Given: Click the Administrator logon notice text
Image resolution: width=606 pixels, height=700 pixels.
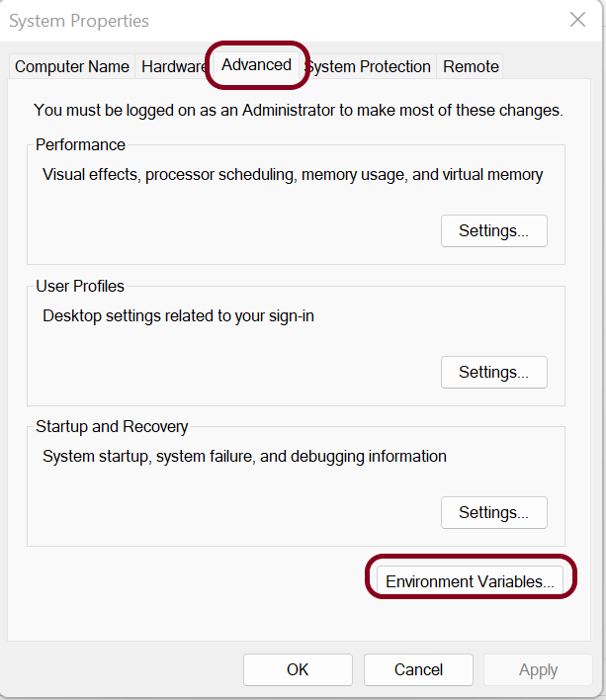Looking at the screenshot, I should click(x=298, y=111).
